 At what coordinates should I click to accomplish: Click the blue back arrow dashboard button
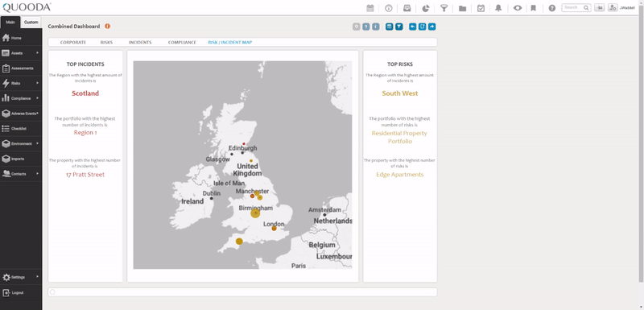[412, 27]
